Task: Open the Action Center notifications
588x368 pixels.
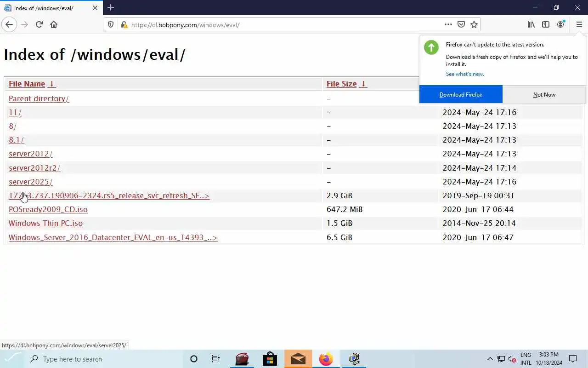Action: [x=573, y=359]
